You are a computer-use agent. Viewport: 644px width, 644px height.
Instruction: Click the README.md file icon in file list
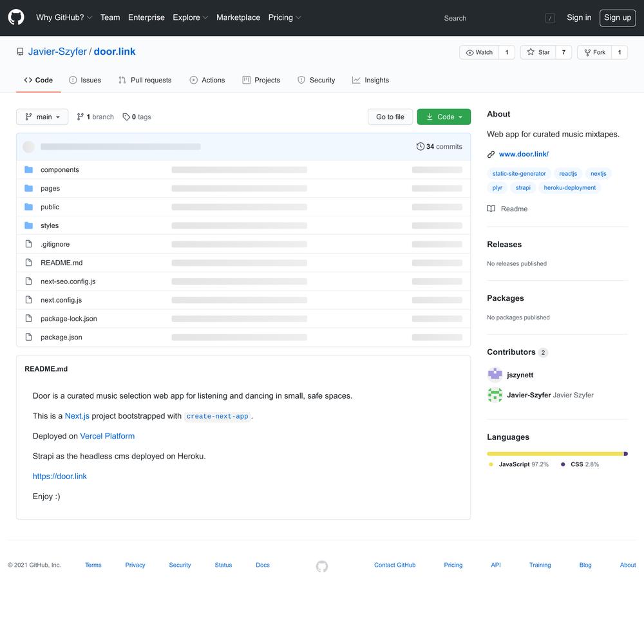[28, 263]
